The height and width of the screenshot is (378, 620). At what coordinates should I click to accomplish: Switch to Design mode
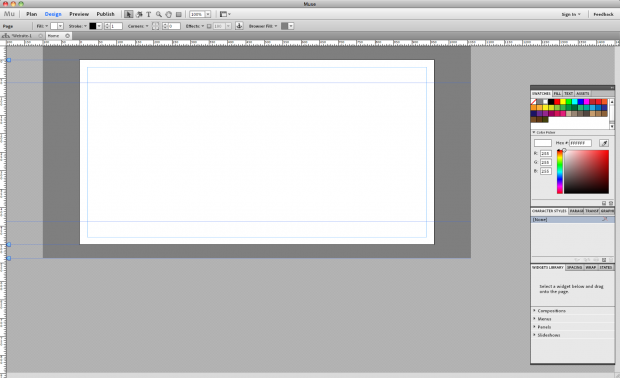pyautogui.click(x=53, y=14)
